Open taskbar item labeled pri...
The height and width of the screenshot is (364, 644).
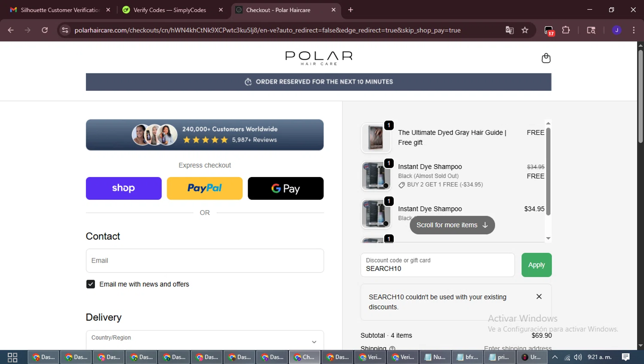point(500,357)
